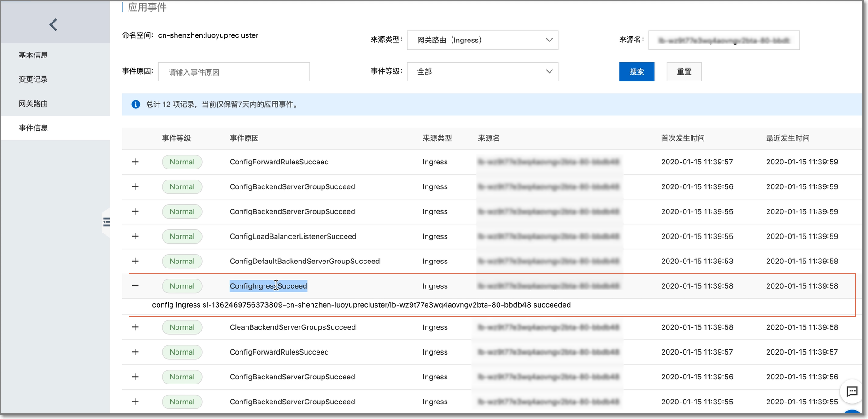Image resolution: width=868 pixels, height=419 pixels.
Task: Click the 总计 12 项记录 notice text
Action: [223, 105]
